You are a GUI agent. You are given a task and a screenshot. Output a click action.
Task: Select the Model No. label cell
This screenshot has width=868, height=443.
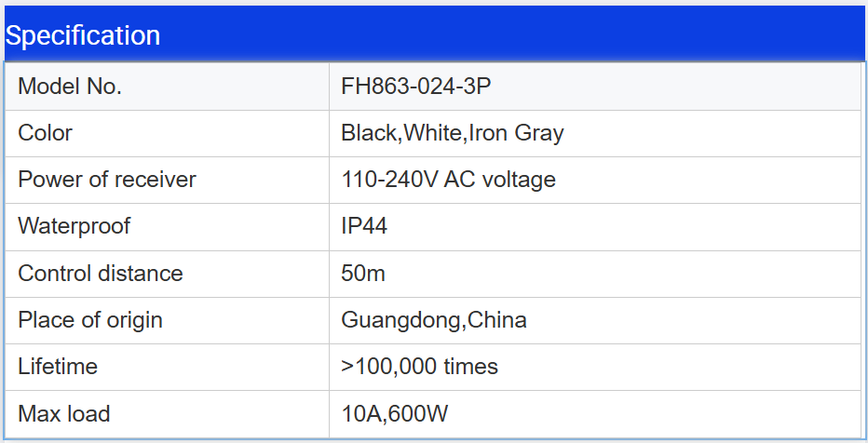pyautogui.click(x=70, y=87)
